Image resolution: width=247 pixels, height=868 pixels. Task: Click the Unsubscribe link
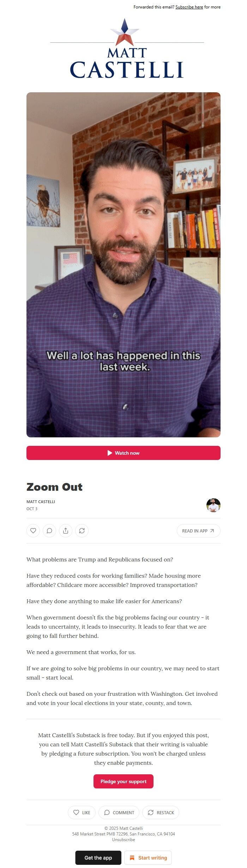click(x=123, y=840)
